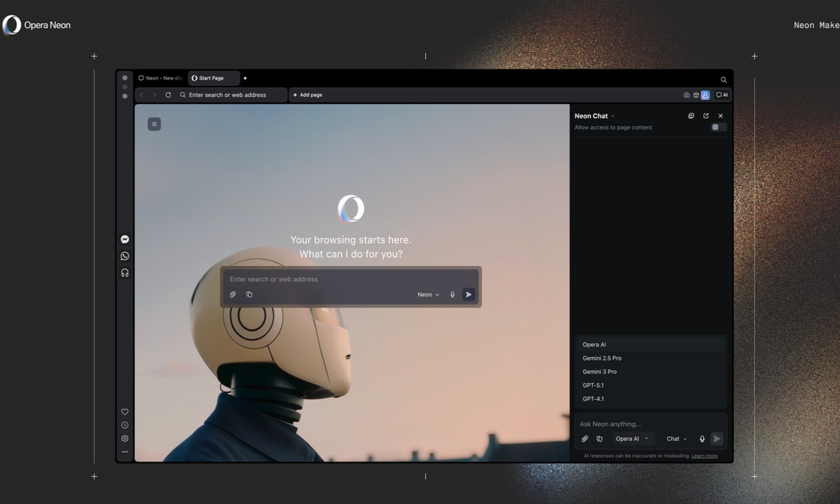
Task: Open the Neon dropdown in start page search box
Action: coord(428,295)
